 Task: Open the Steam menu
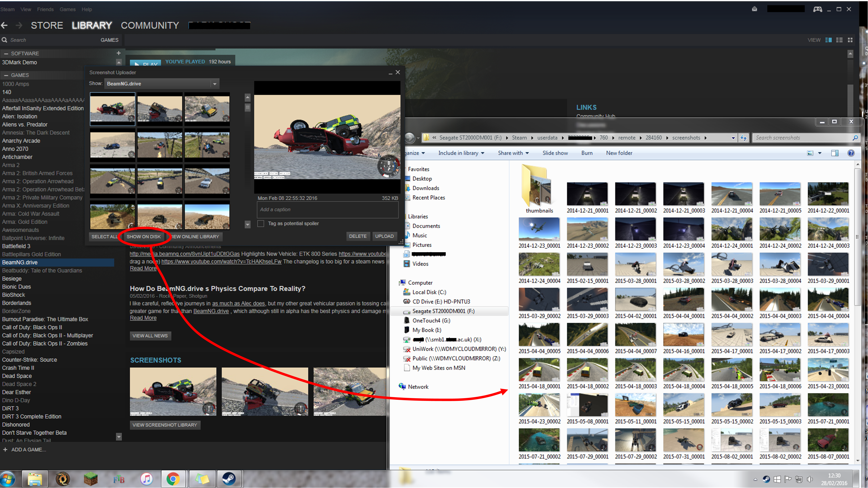[7, 9]
